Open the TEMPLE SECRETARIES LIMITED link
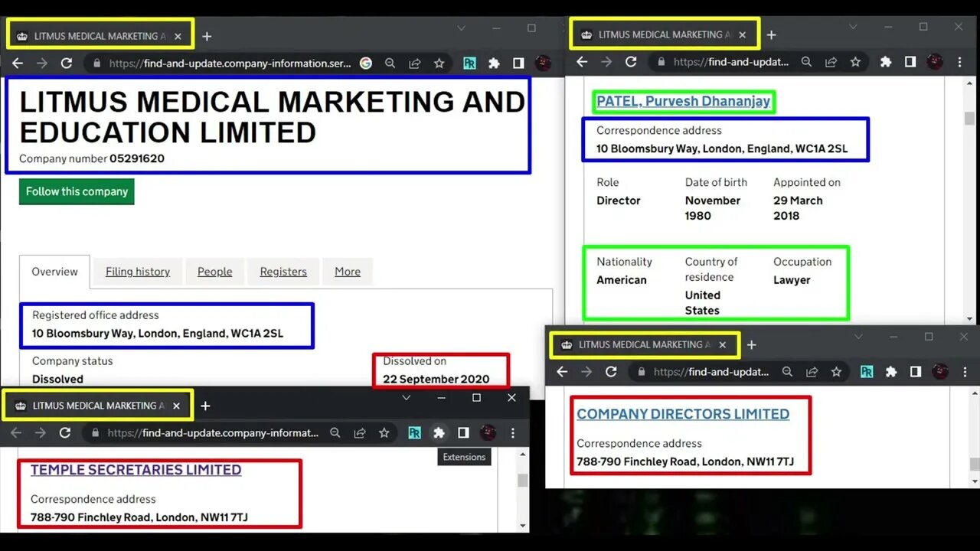Viewport: 980px width, 551px height. (x=136, y=470)
